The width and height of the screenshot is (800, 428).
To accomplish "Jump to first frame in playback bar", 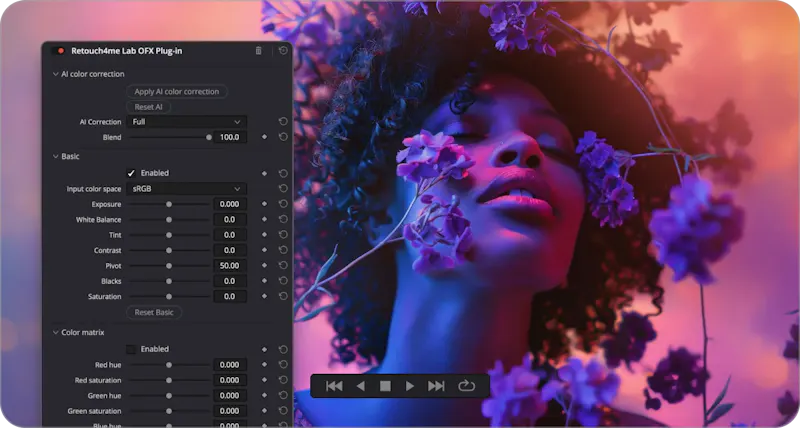I will click(334, 386).
